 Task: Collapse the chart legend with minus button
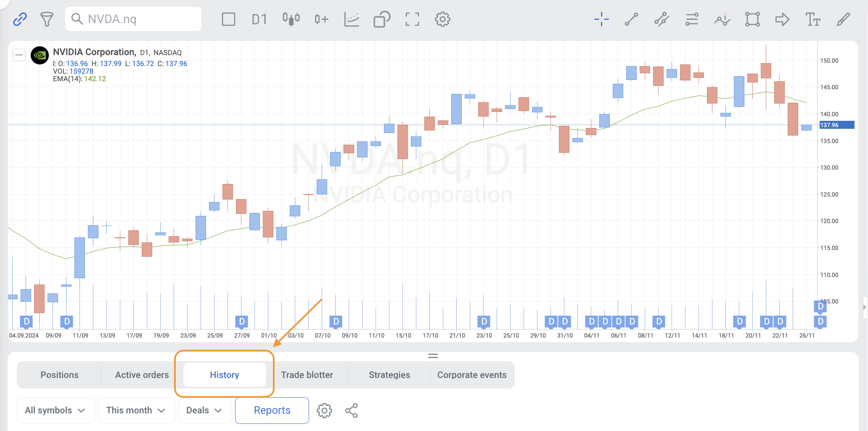click(x=19, y=55)
